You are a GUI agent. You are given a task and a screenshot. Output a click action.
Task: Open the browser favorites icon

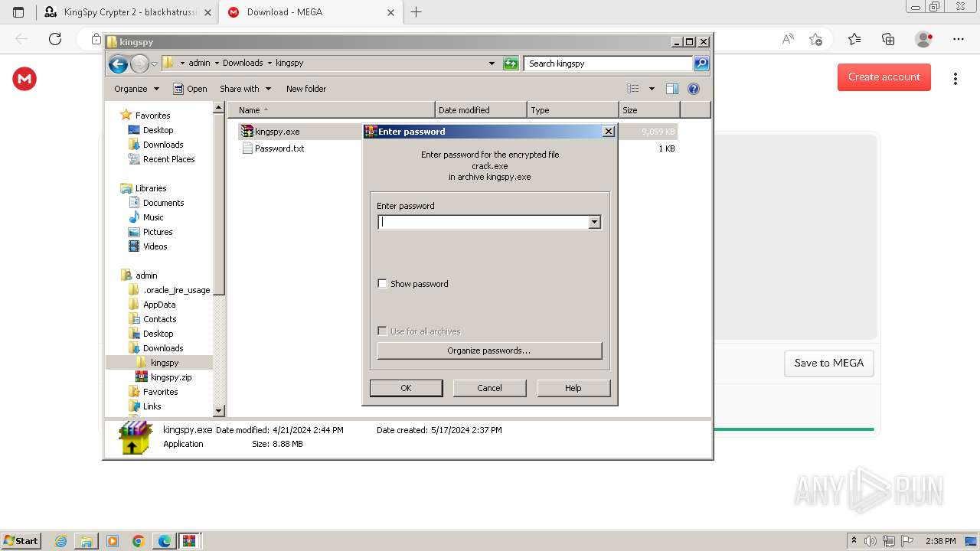(x=854, y=39)
